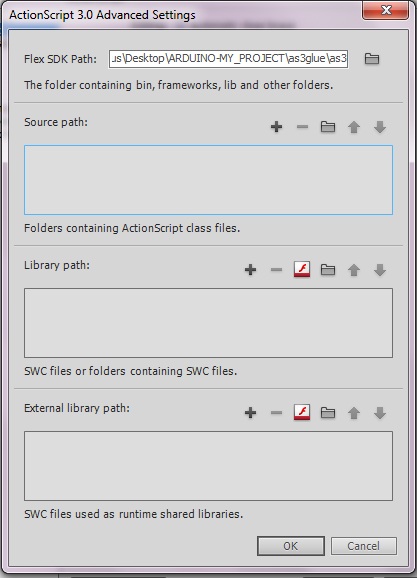Add new path to Source path list
Viewport: 418px width, 578px height.
pos(276,127)
